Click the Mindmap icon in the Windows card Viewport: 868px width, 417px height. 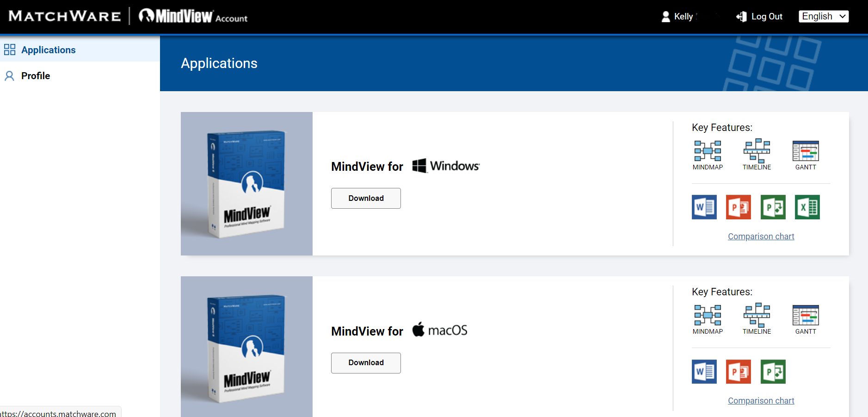point(708,151)
